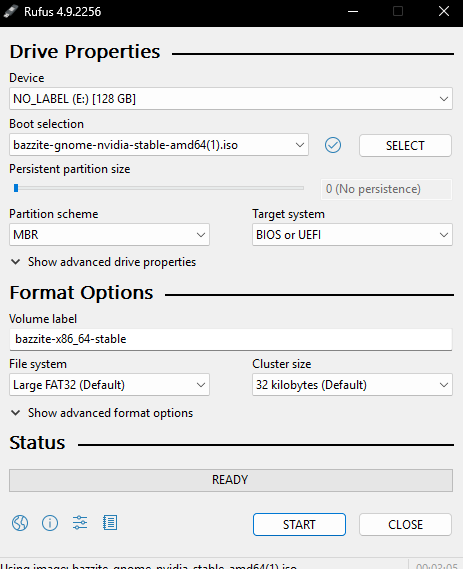Open application settings sliders icon
The width and height of the screenshot is (463, 569).
point(80,523)
